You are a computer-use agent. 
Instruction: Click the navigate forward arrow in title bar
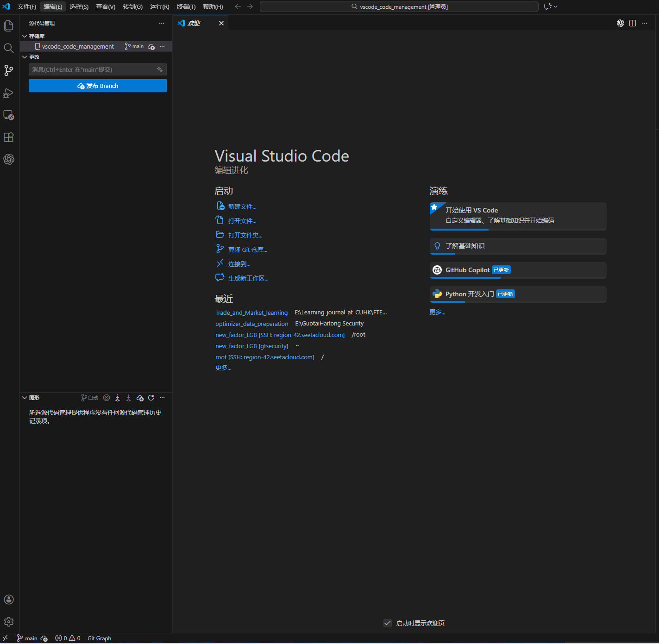250,6
